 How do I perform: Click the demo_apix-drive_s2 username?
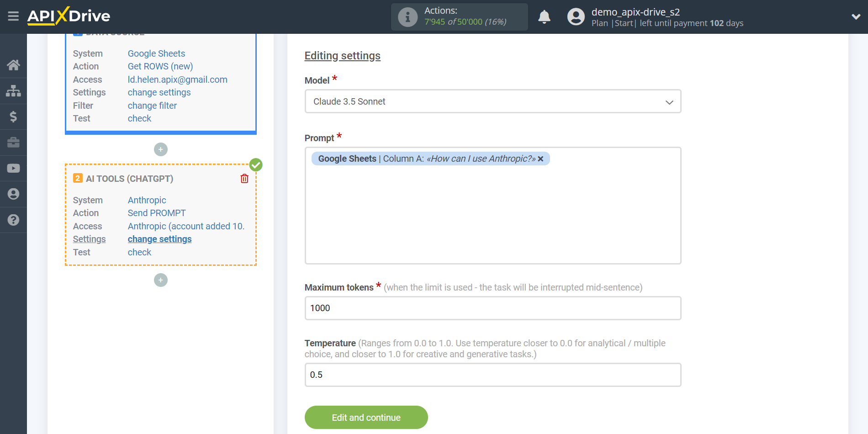pos(635,12)
